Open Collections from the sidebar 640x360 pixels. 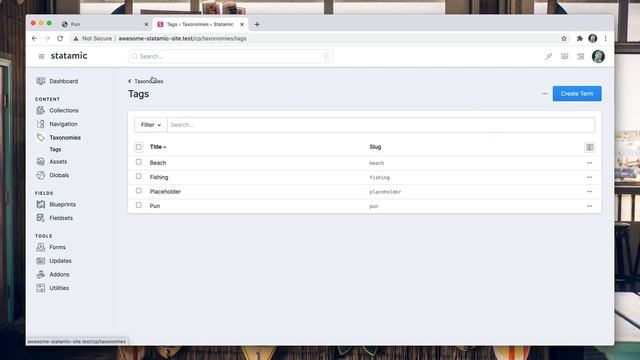64,110
